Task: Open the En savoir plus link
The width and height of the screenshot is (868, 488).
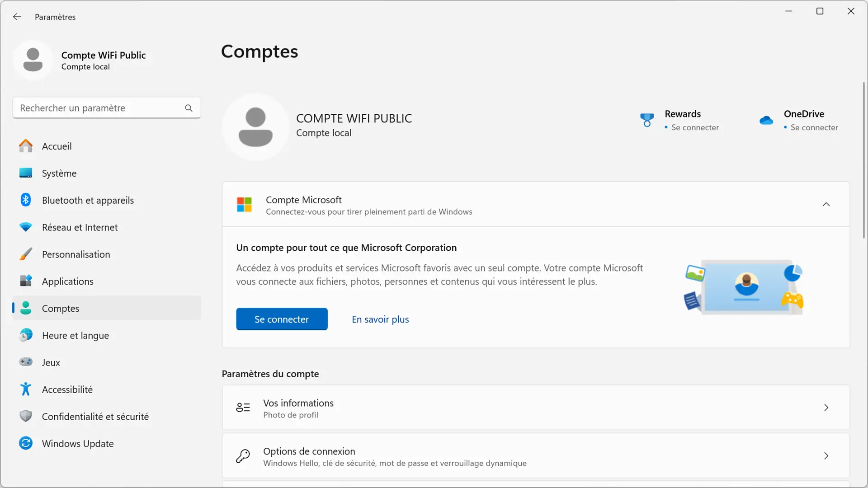Action: (380, 319)
